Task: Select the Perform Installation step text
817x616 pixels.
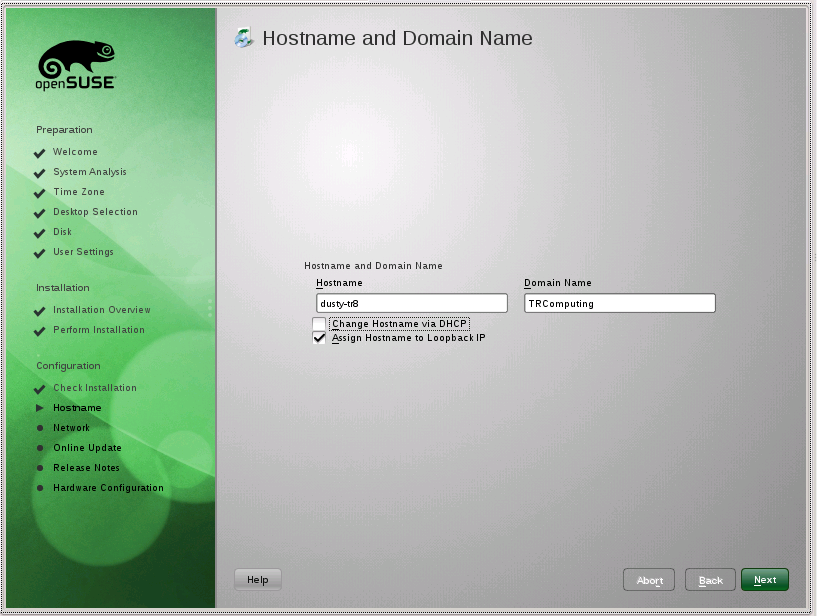Action: [x=98, y=330]
